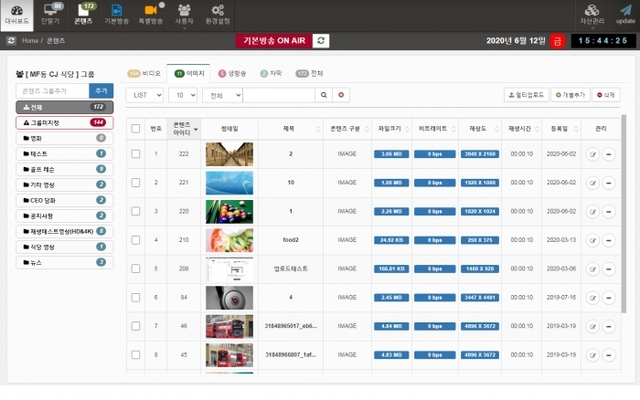
Task: Click the 멀티업로드 button
Action: 527,95
